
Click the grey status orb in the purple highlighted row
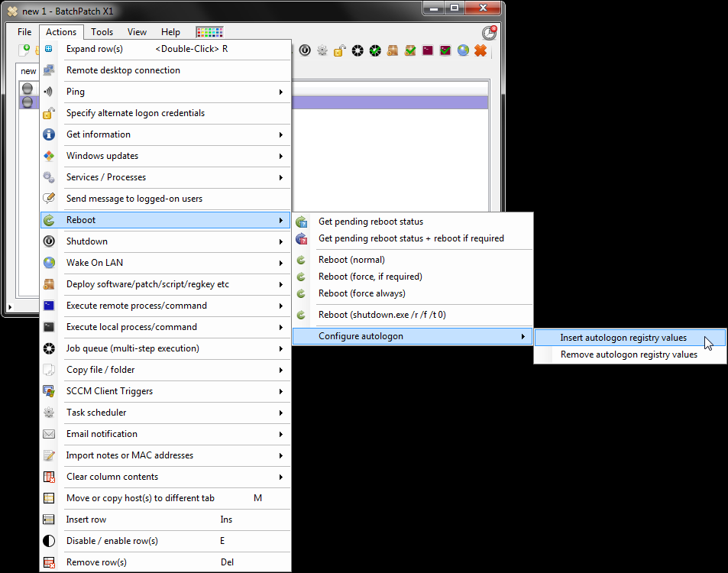click(28, 102)
